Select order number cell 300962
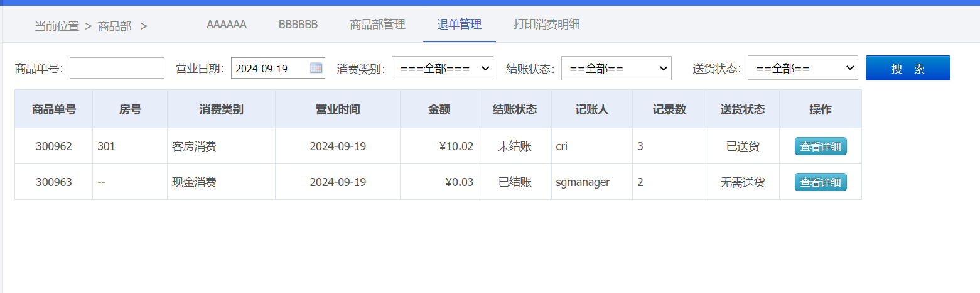The width and height of the screenshot is (980, 293). tap(54, 146)
